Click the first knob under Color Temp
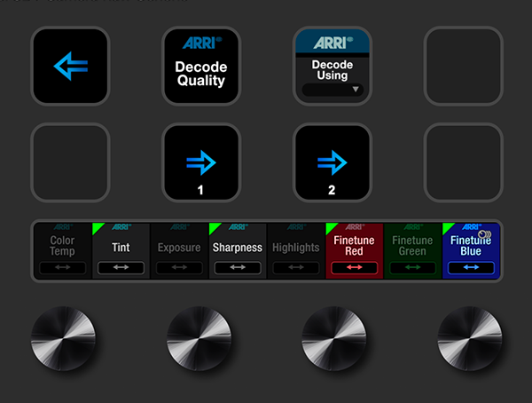The width and height of the screenshot is (532, 403). point(64,338)
